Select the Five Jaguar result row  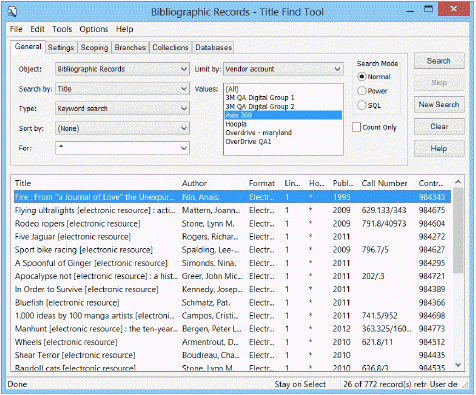(232, 237)
